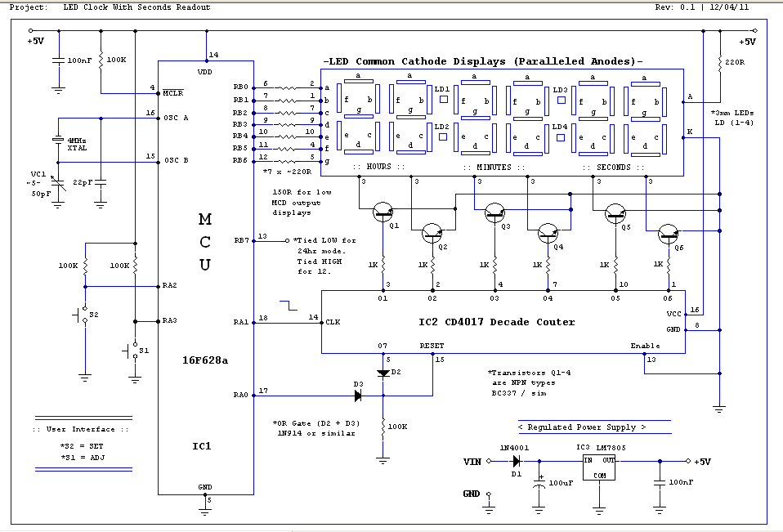The height and width of the screenshot is (532, 783).
Task: Click the 'RA0' pin label
Action: point(240,395)
